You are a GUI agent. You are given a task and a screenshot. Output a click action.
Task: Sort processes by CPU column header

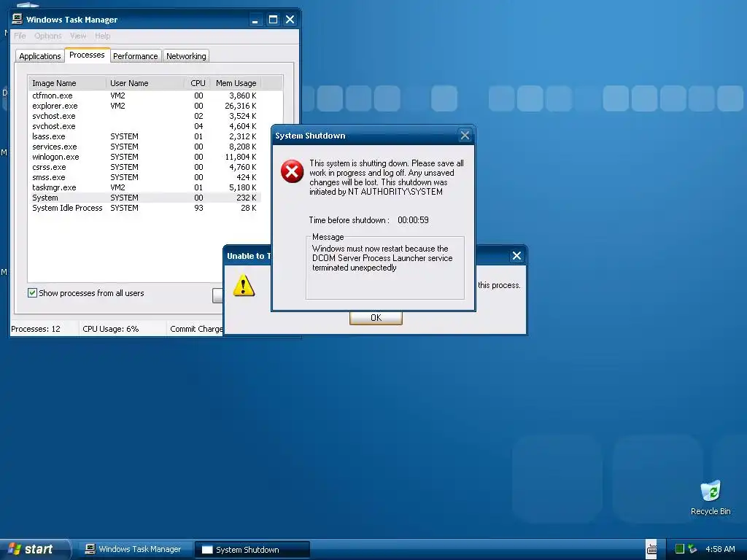197,83
